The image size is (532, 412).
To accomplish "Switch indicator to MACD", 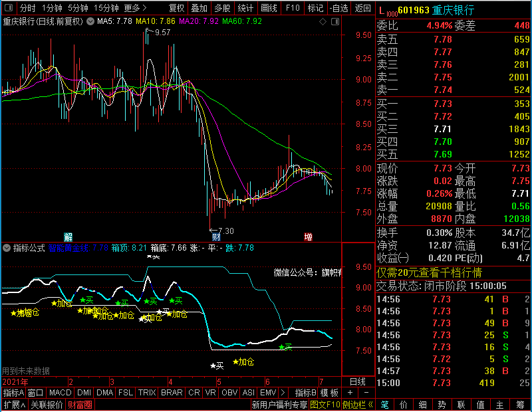I will 60,393.
